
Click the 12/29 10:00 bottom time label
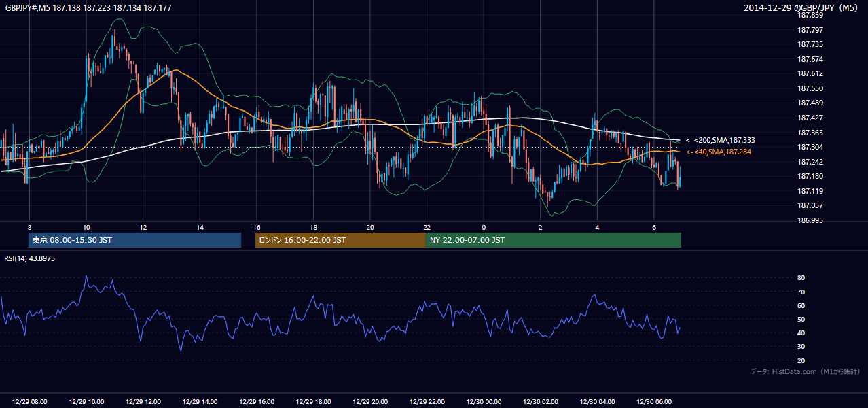point(86,402)
